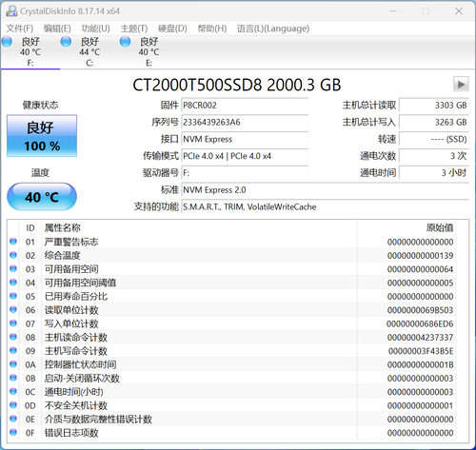Click the 原始值 column header
Screen dimensions: 476x450
[x=440, y=227]
